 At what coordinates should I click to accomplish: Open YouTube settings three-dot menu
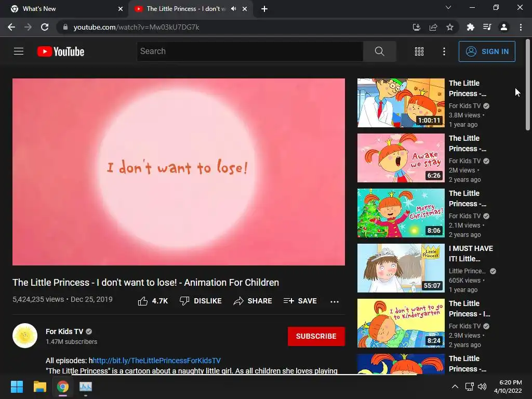coord(444,51)
